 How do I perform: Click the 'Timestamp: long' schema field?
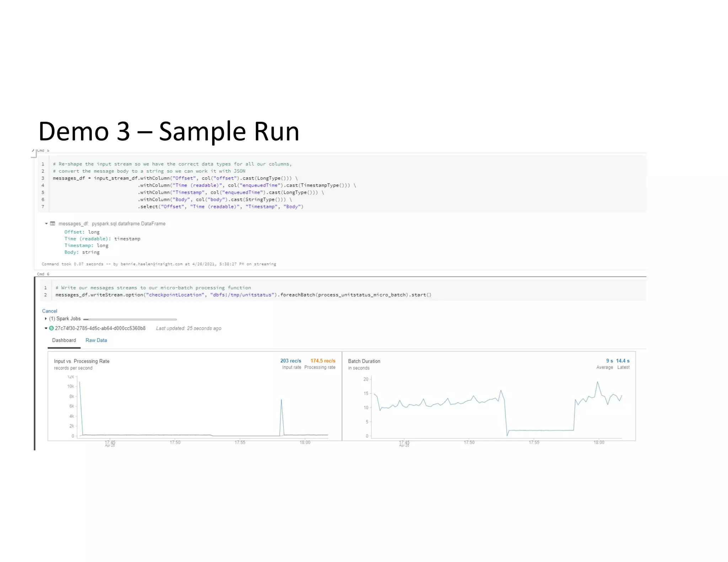point(86,245)
